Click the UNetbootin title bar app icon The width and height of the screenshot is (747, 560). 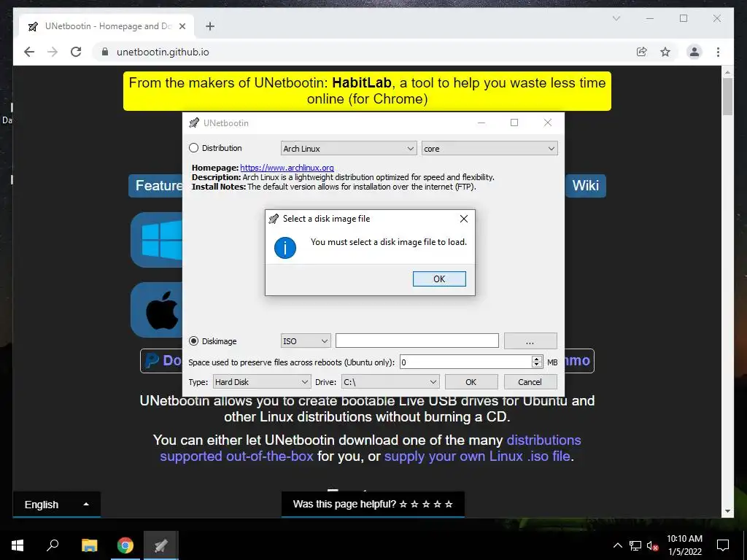pos(194,122)
